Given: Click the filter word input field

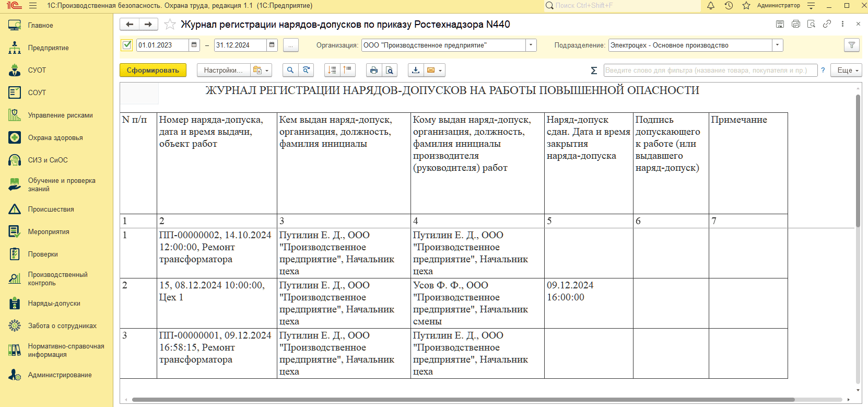Looking at the screenshot, I should coord(710,70).
